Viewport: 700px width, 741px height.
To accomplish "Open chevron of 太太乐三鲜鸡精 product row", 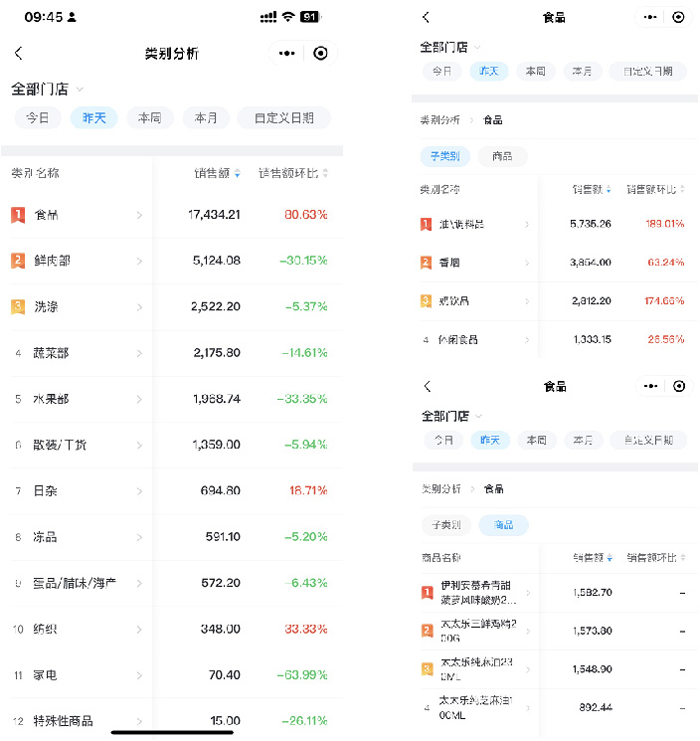I will [528, 631].
